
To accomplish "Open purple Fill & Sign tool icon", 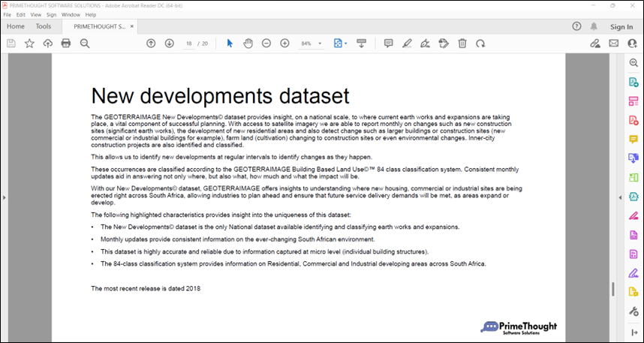I will click(x=633, y=273).
